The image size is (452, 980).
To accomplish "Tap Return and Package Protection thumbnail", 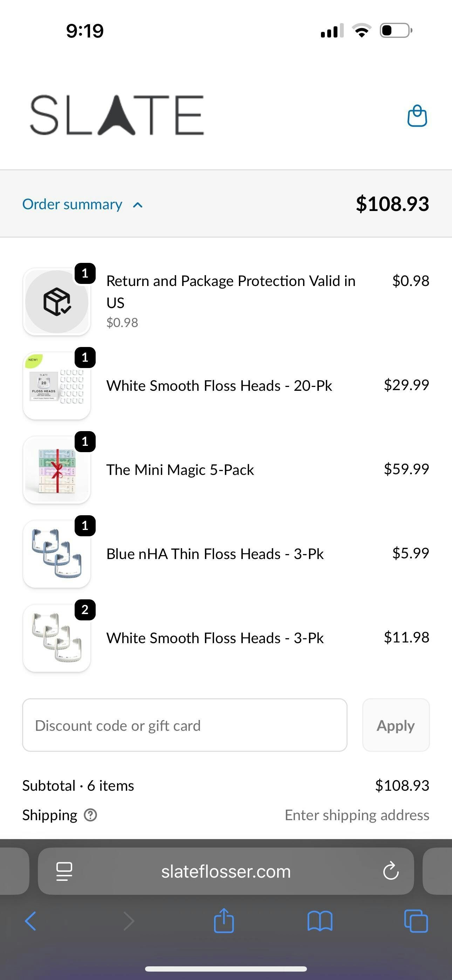I will tap(57, 302).
